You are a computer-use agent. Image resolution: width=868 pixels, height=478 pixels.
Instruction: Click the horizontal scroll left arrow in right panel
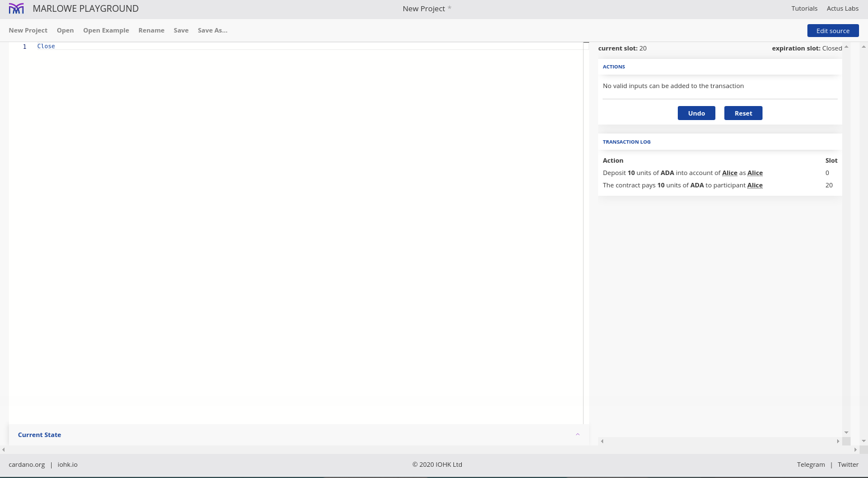(602, 442)
